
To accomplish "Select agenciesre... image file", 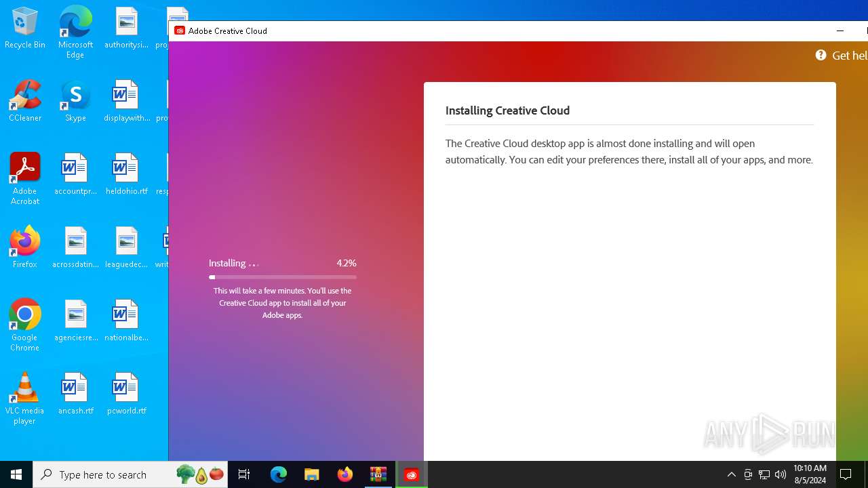I will [x=75, y=321].
